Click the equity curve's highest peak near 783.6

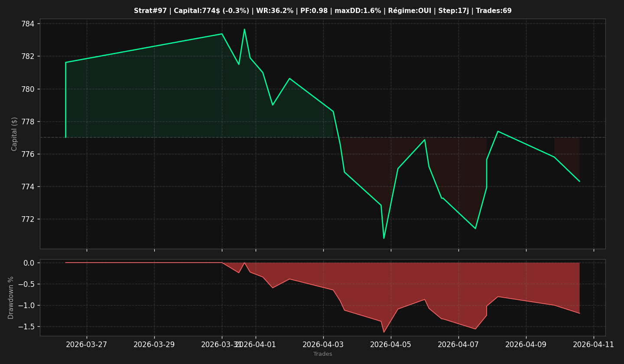(244, 29)
